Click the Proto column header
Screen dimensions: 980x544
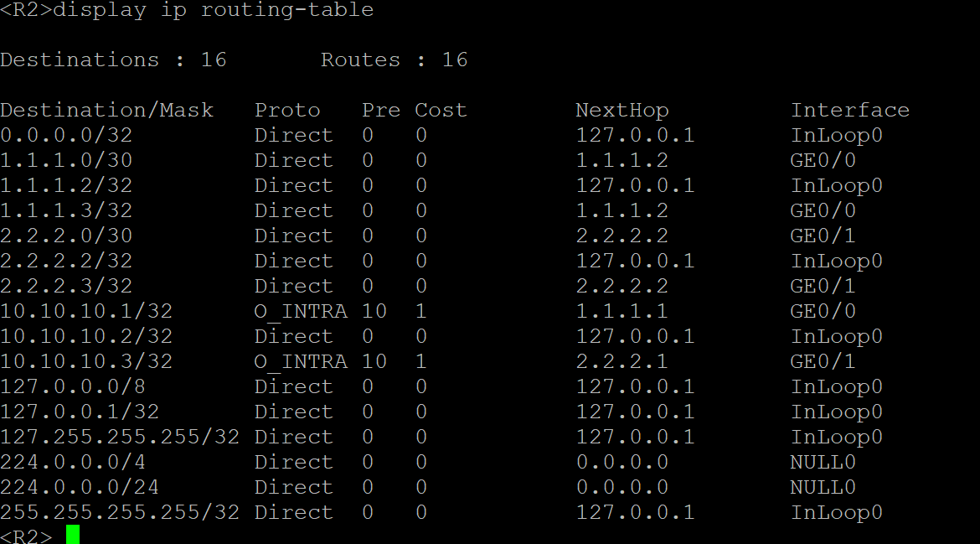(287, 111)
